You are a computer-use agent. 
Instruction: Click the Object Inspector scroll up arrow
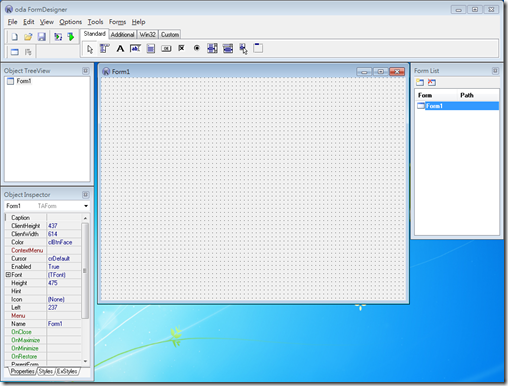point(85,218)
